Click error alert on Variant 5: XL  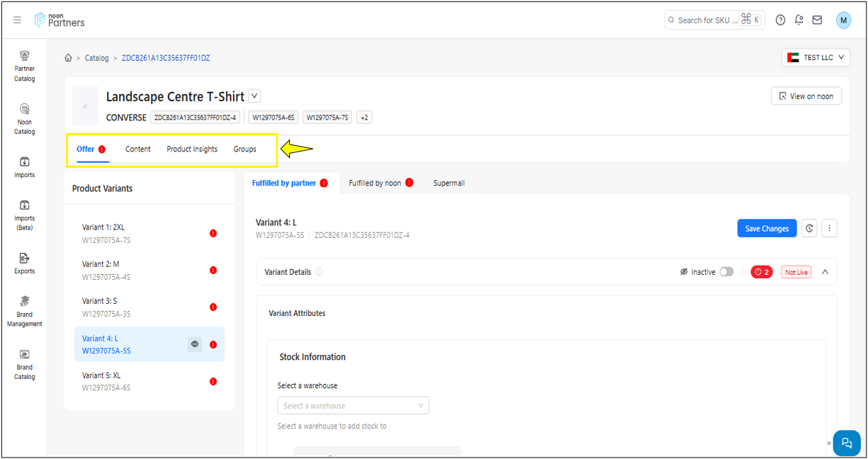click(213, 381)
